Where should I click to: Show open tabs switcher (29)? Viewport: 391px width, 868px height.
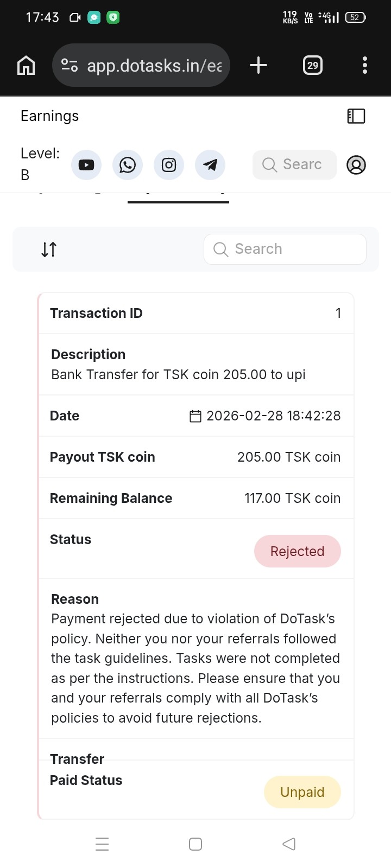(x=313, y=66)
